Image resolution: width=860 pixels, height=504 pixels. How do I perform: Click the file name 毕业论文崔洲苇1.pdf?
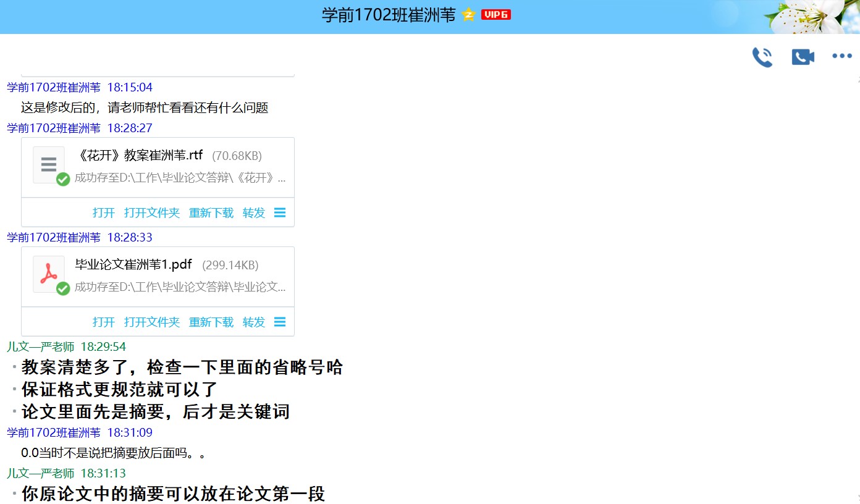133,265
